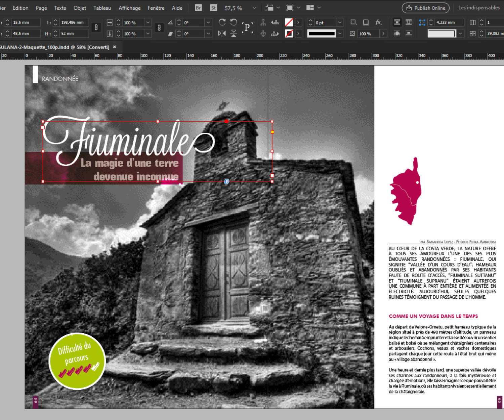Flip the selection vertically
The image size is (504, 420).
click(234, 33)
